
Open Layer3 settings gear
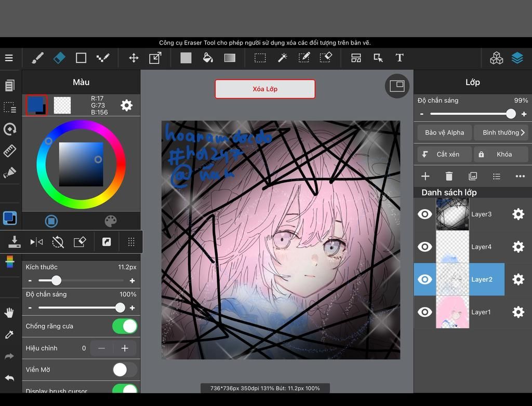click(518, 214)
